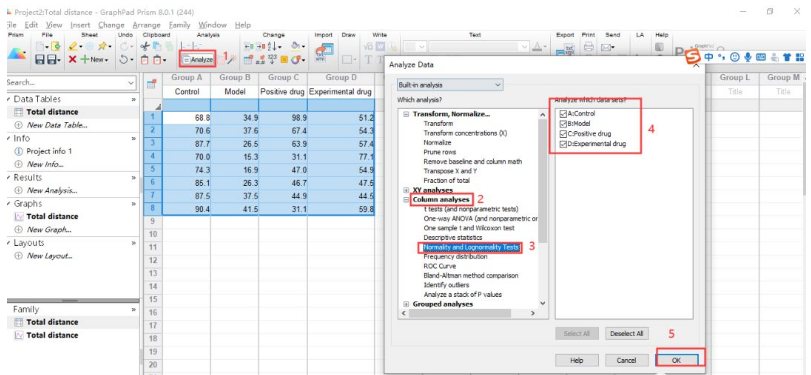The height and width of the screenshot is (375, 811).
Task: Open the Family menu
Action: [180, 25]
